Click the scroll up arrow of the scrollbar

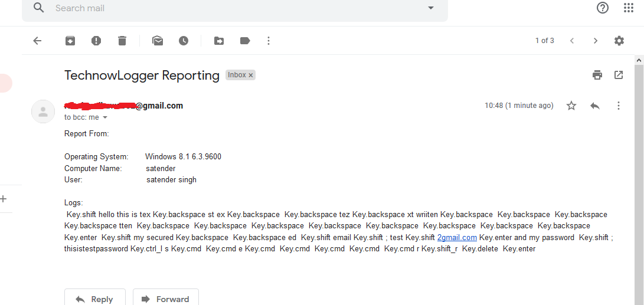coord(639,60)
